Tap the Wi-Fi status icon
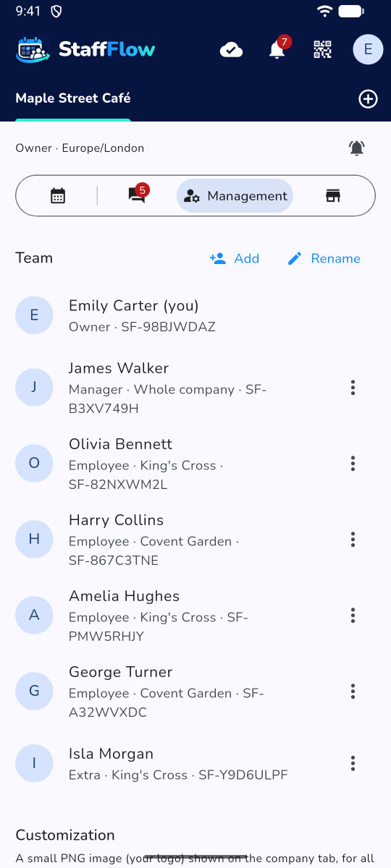 tap(324, 11)
